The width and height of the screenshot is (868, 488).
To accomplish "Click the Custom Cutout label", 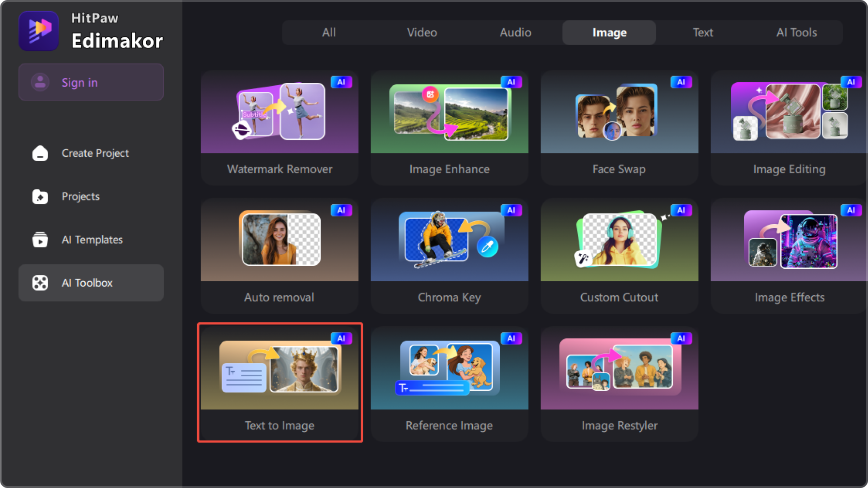I will [x=620, y=297].
